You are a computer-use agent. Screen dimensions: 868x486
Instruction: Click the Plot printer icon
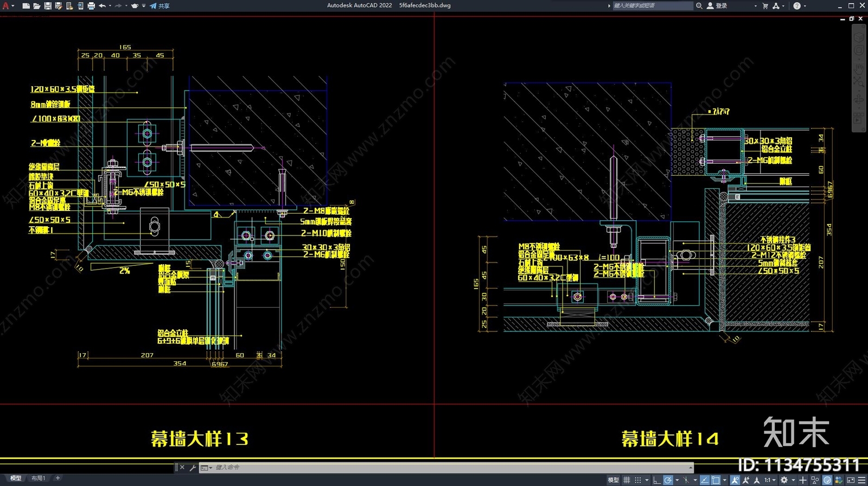(91, 6)
